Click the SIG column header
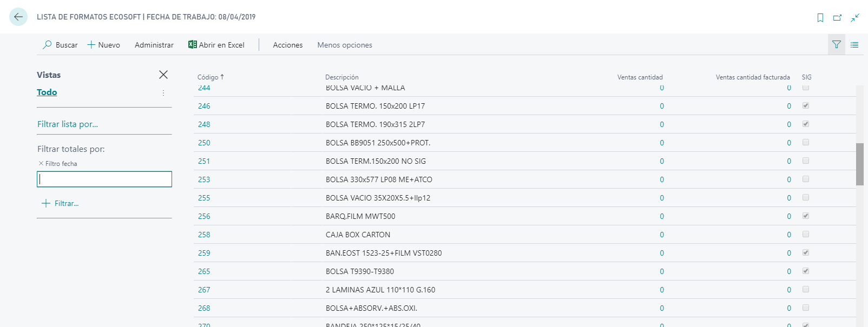Image resolution: width=868 pixels, height=327 pixels. pyautogui.click(x=807, y=77)
